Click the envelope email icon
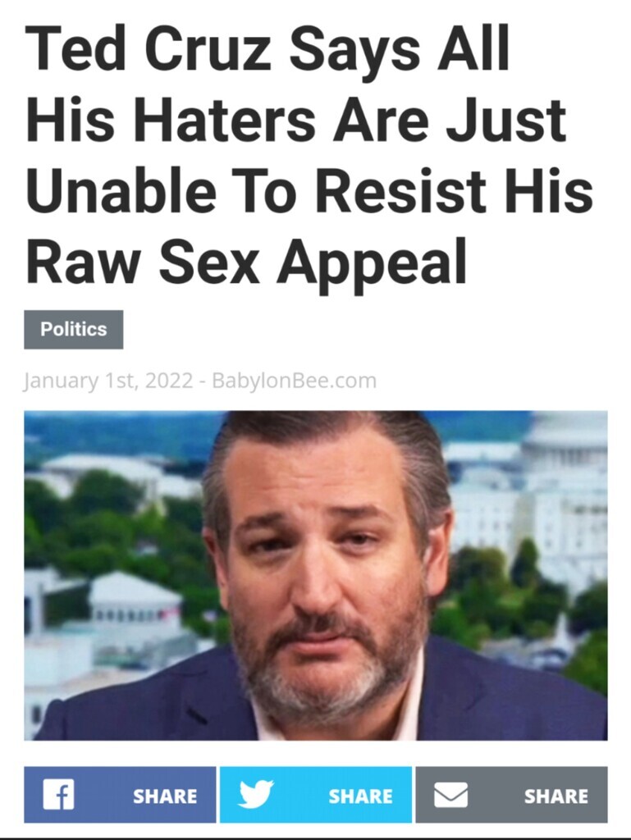This screenshot has height=840, width=631. (x=450, y=795)
